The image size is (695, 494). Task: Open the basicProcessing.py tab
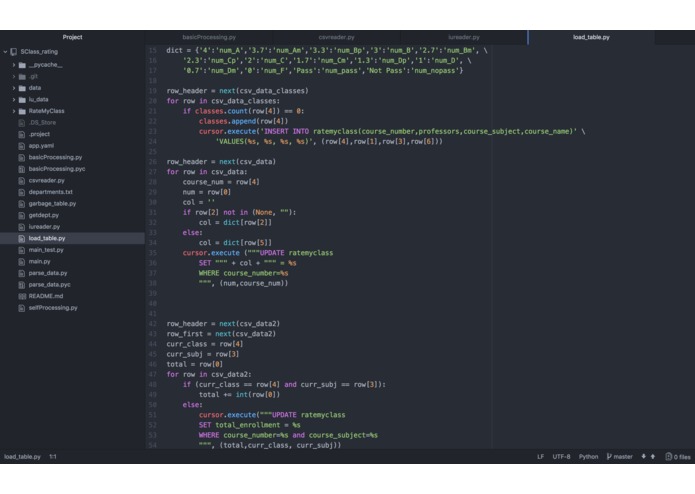click(209, 37)
